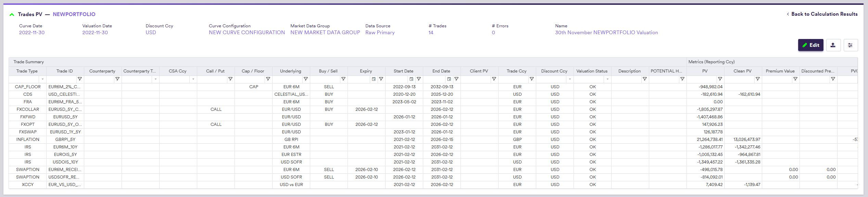Go Back to Calculation Results

tap(822, 14)
